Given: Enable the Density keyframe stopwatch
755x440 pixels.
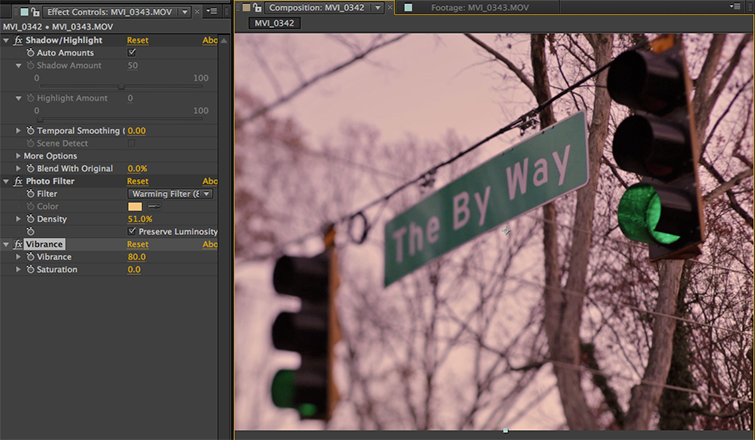Looking at the screenshot, I should coord(30,219).
